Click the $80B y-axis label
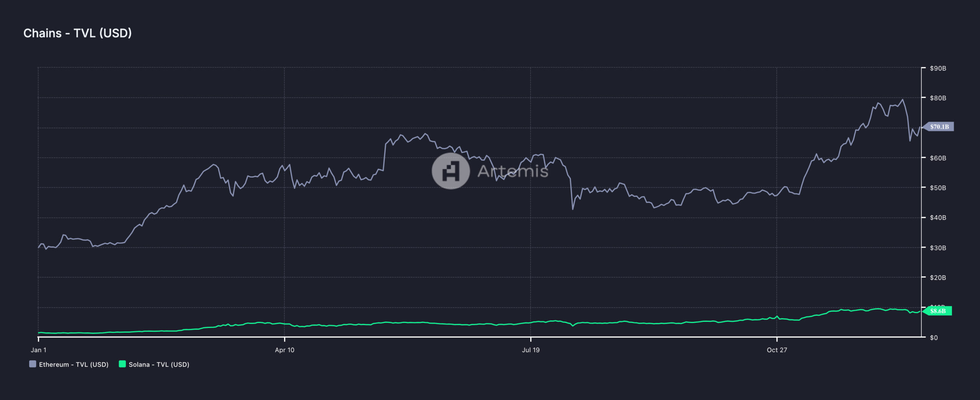This screenshot has height=400, width=980. 938,98
